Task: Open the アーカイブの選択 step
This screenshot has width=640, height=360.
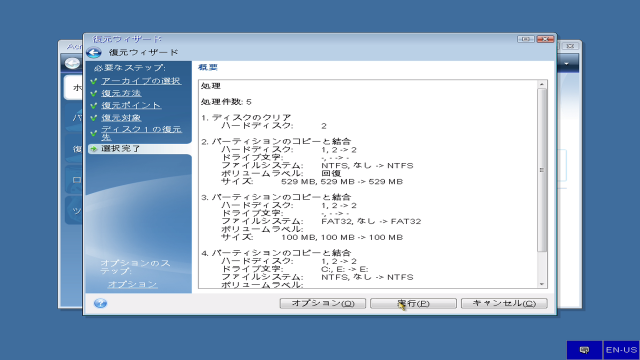Action: click(141, 81)
